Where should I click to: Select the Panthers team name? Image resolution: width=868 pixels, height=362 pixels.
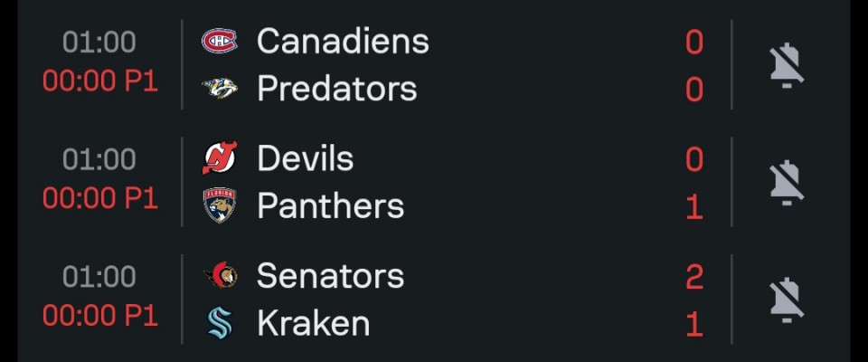point(330,206)
